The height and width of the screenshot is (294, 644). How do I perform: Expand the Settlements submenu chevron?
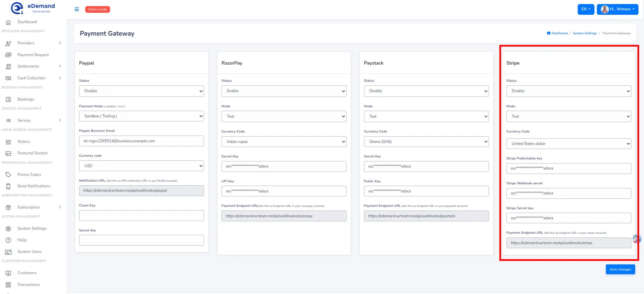coord(60,66)
